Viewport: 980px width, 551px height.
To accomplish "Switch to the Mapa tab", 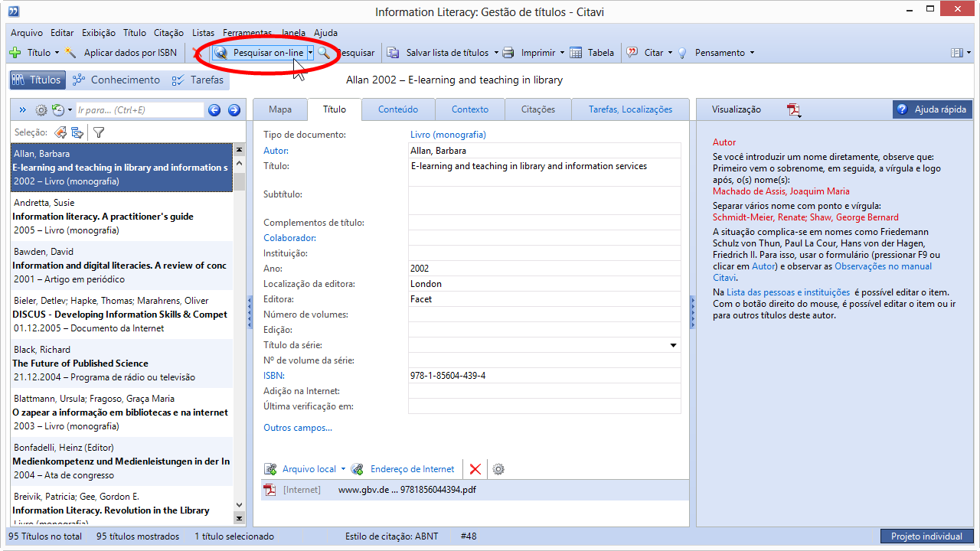I will (x=280, y=109).
